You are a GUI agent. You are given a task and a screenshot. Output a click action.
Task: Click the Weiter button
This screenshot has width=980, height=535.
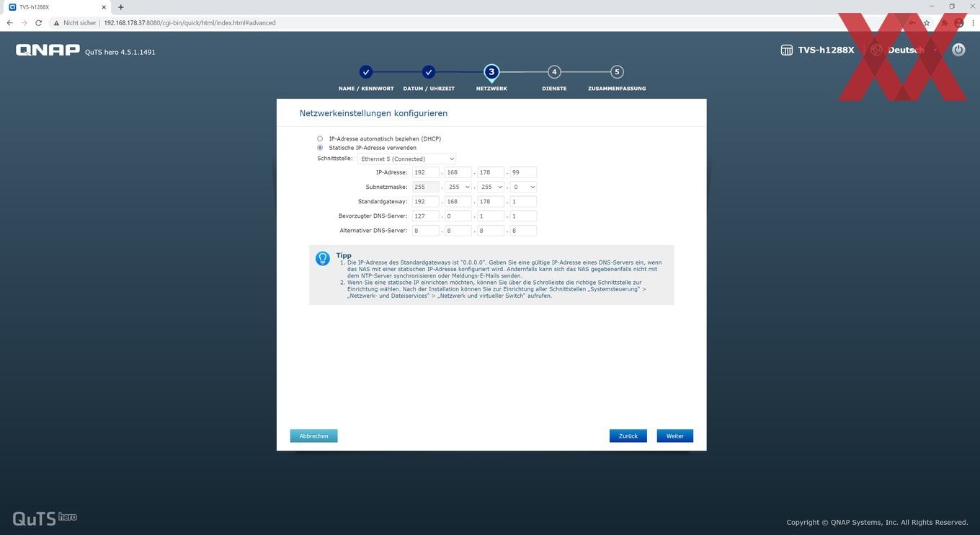point(675,435)
